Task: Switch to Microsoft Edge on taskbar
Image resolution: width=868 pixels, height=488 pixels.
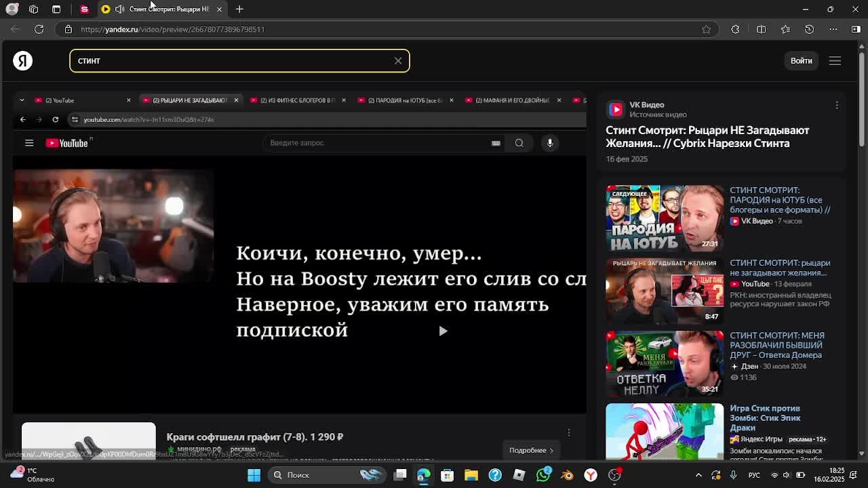Action: click(x=423, y=475)
